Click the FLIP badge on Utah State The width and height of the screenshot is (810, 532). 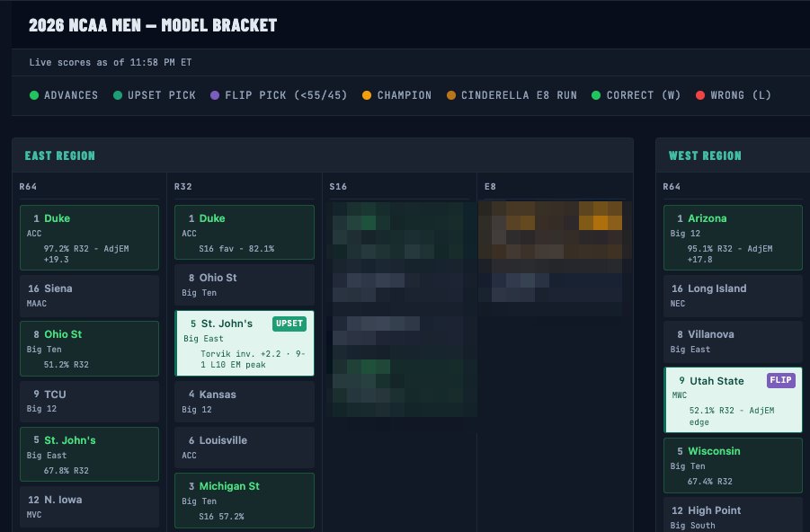click(x=780, y=380)
